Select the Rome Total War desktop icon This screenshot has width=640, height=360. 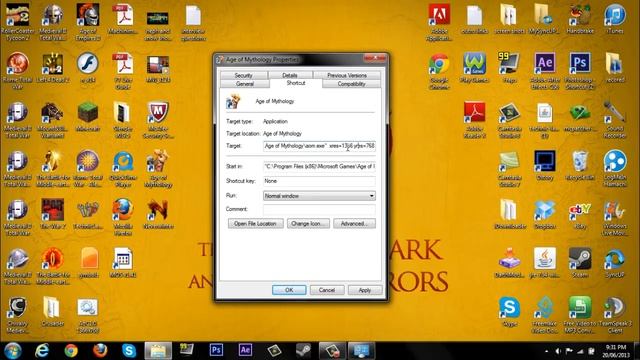(x=18, y=71)
